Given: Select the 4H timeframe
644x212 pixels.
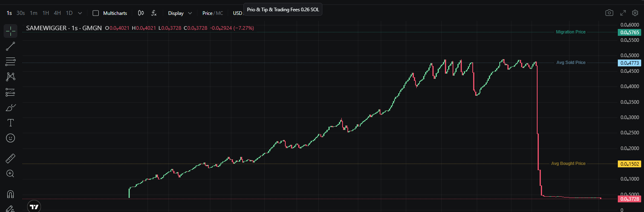Looking at the screenshot, I should pos(58,13).
